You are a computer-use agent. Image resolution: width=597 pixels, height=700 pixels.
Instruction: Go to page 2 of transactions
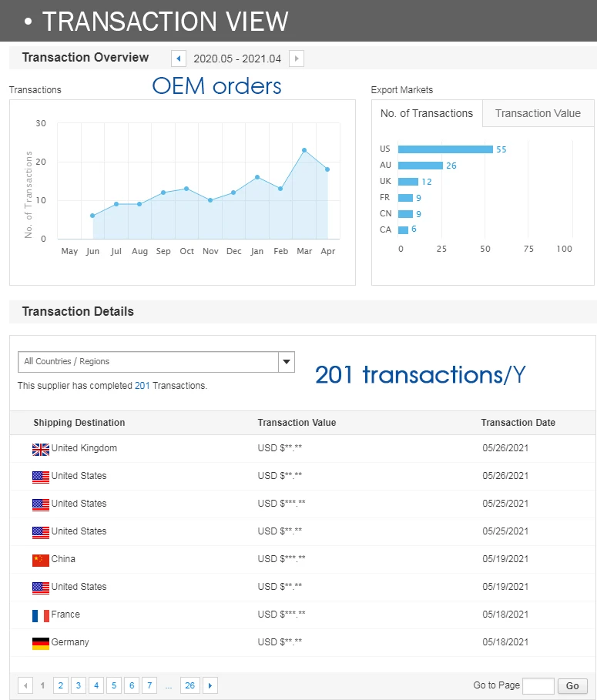(60, 685)
